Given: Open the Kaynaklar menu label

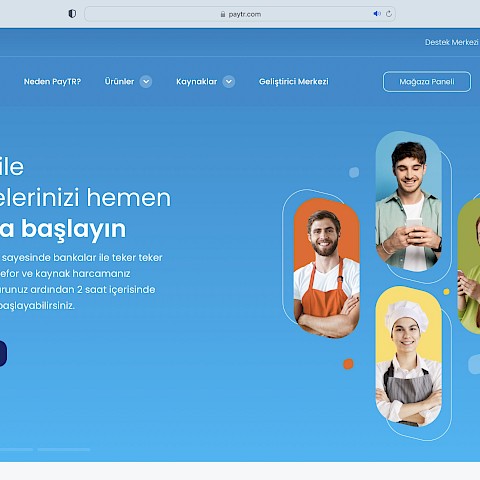Looking at the screenshot, I should pyautogui.click(x=197, y=82).
